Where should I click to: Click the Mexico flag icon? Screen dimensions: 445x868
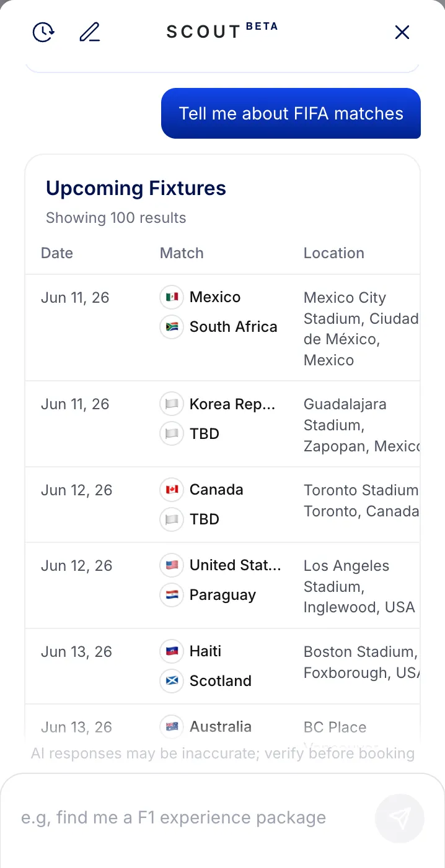pos(171,297)
